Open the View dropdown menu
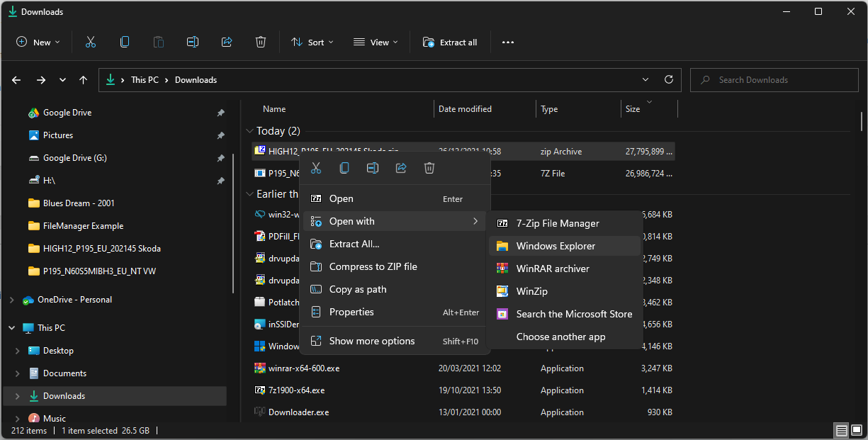The width and height of the screenshot is (868, 440). [376, 43]
